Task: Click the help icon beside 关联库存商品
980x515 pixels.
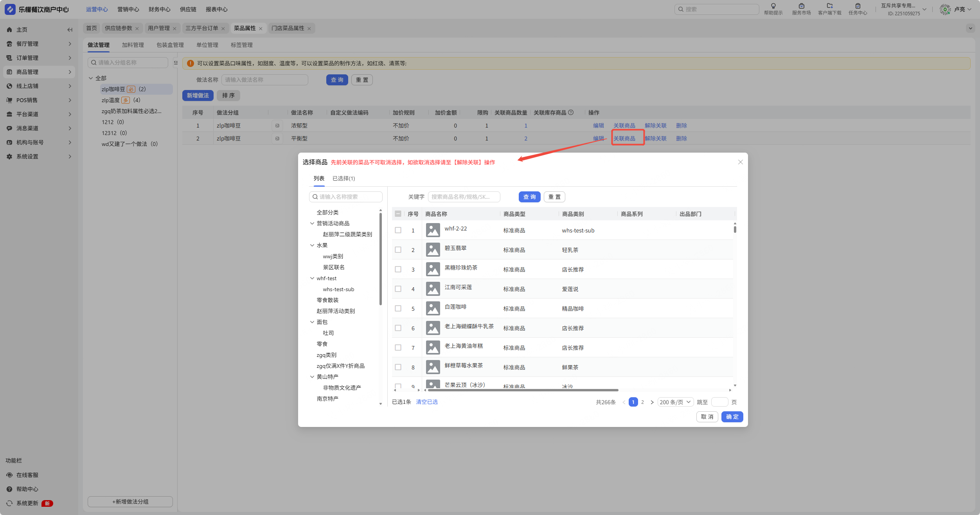Action: (x=571, y=113)
